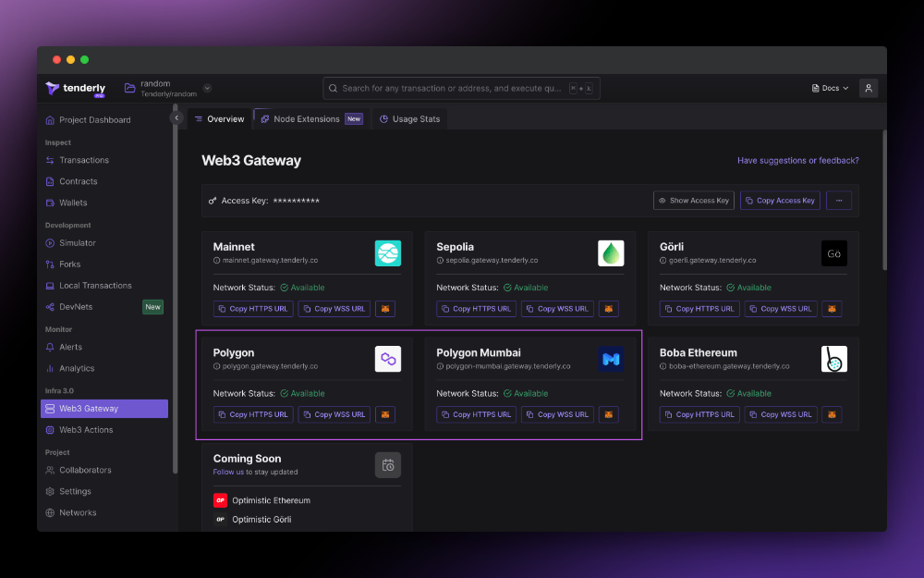Expand the Docs dropdown
Image resolution: width=924 pixels, height=578 pixels.
(829, 88)
